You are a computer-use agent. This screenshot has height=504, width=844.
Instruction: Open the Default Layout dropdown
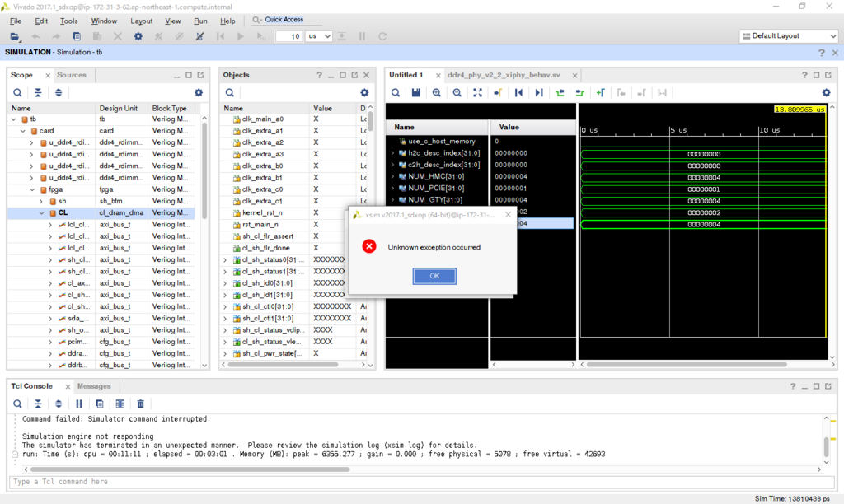point(789,36)
